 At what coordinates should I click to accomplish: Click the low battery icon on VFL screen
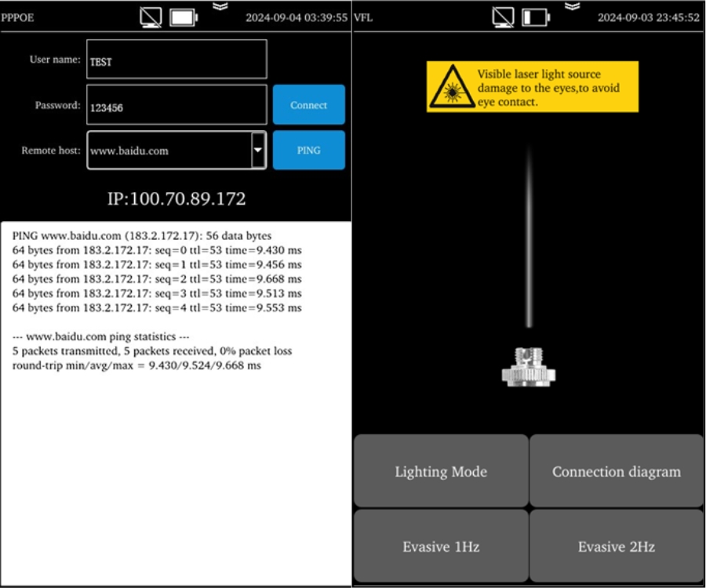tap(536, 16)
